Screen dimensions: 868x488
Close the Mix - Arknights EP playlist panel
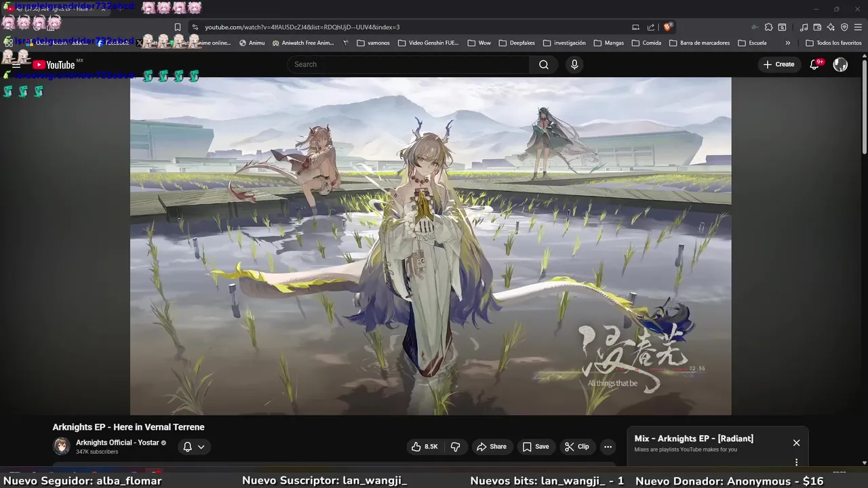(796, 443)
